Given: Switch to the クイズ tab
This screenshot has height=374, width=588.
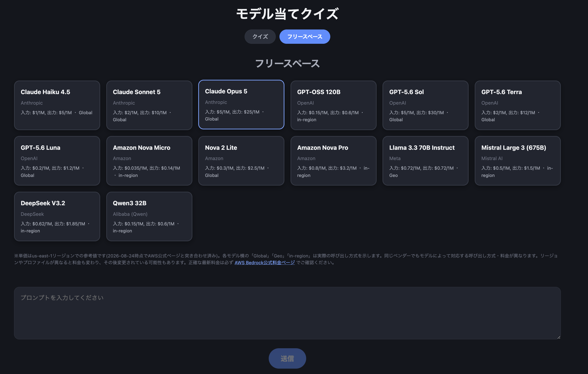Looking at the screenshot, I should [x=260, y=37].
